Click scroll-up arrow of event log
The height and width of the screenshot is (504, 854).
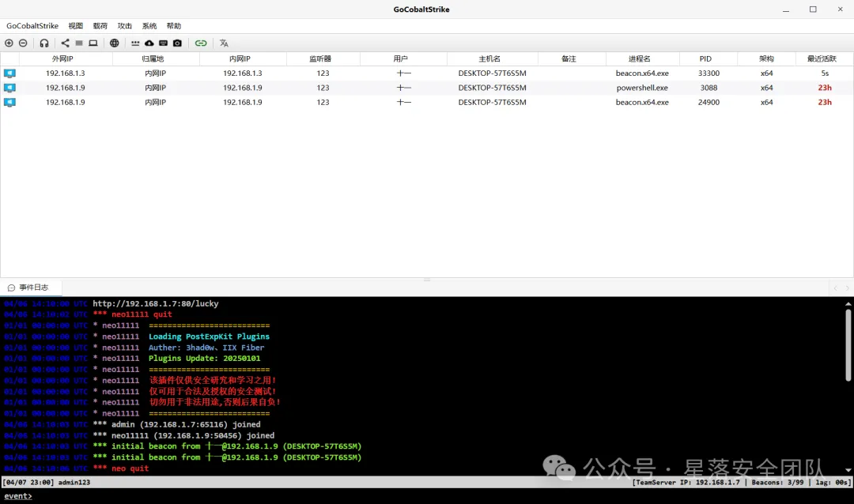click(848, 303)
